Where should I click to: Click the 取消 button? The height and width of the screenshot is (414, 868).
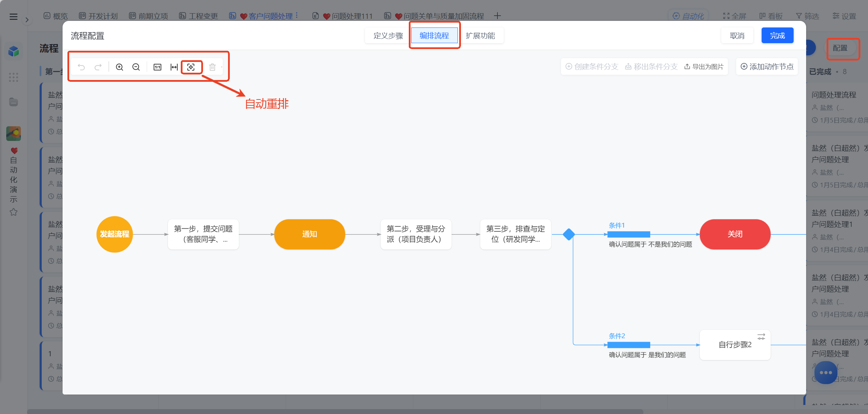(737, 35)
